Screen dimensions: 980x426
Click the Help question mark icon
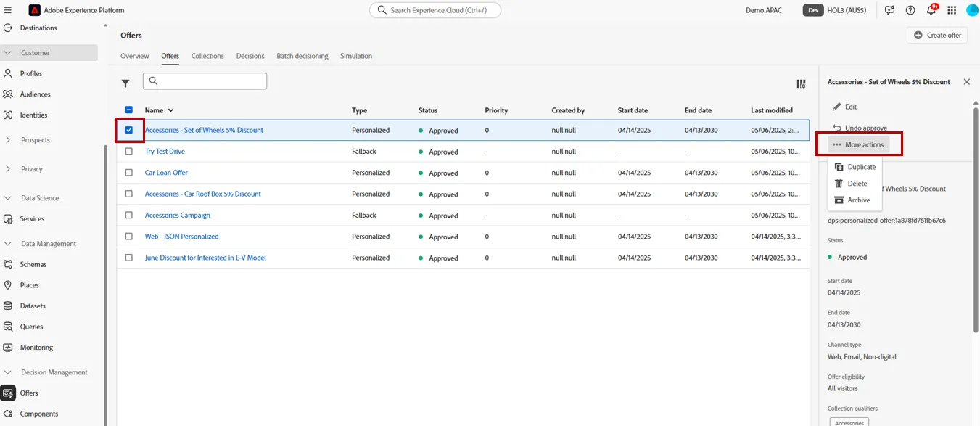pos(910,10)
